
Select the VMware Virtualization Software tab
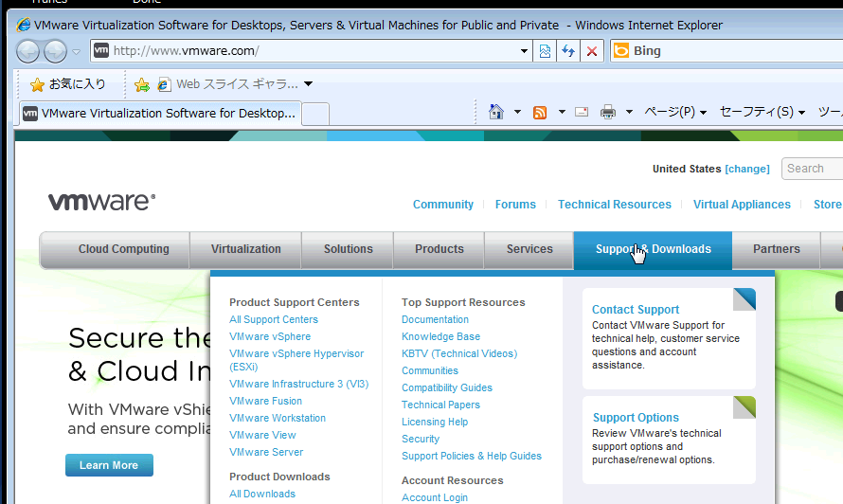pyautogui.click(x=160, y=114)
